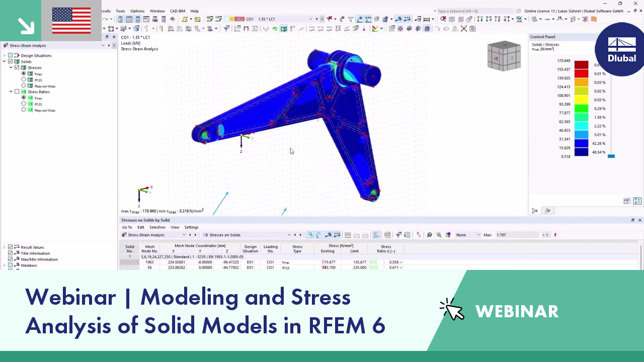Screen dimensions: 644x362
Task: Click the red X delete icon in toolbar
Action: click(x=463, y=29)
